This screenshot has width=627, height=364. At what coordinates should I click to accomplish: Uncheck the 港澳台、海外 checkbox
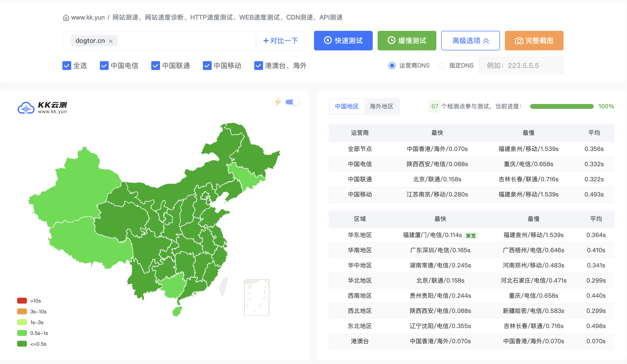pyautogui.click(x=258, y=66)
